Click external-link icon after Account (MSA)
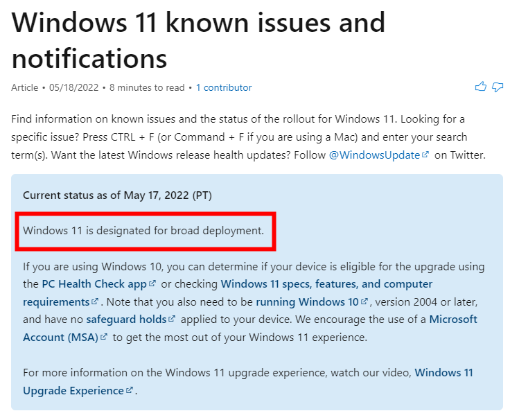The image size is (510, 420). pos(104,337)
